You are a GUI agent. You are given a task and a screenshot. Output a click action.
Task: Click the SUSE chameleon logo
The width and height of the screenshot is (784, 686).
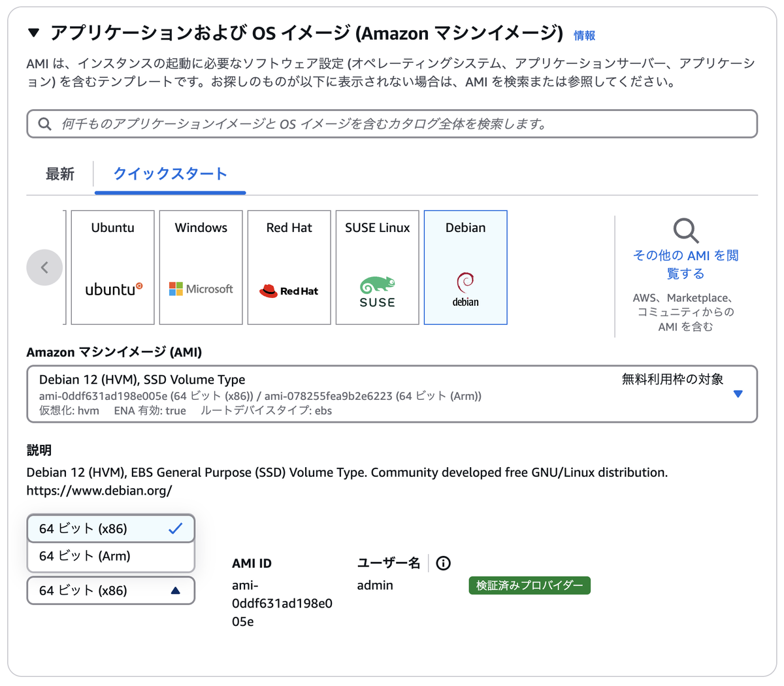(377, 292)
